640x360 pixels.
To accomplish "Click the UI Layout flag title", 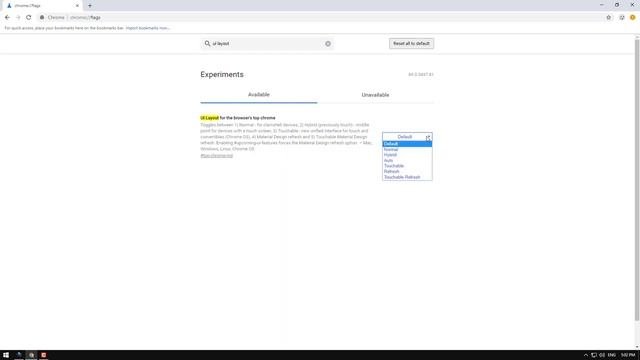I will [x=238, y=118].
